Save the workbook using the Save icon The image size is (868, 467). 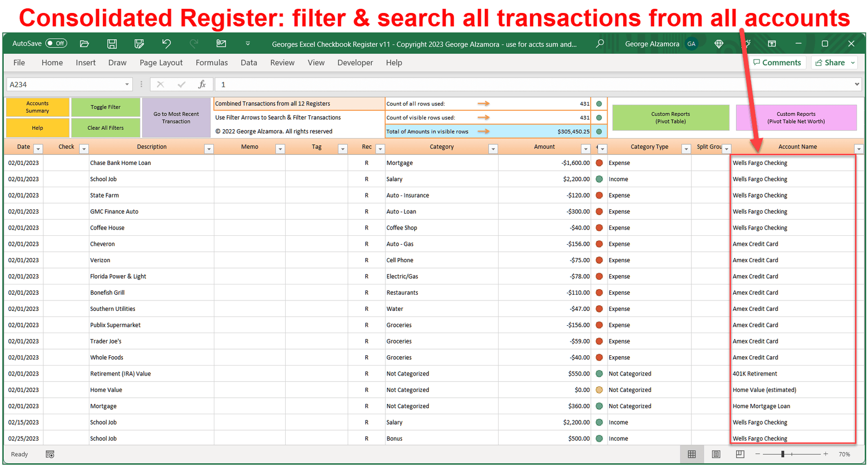coord(112,44)
